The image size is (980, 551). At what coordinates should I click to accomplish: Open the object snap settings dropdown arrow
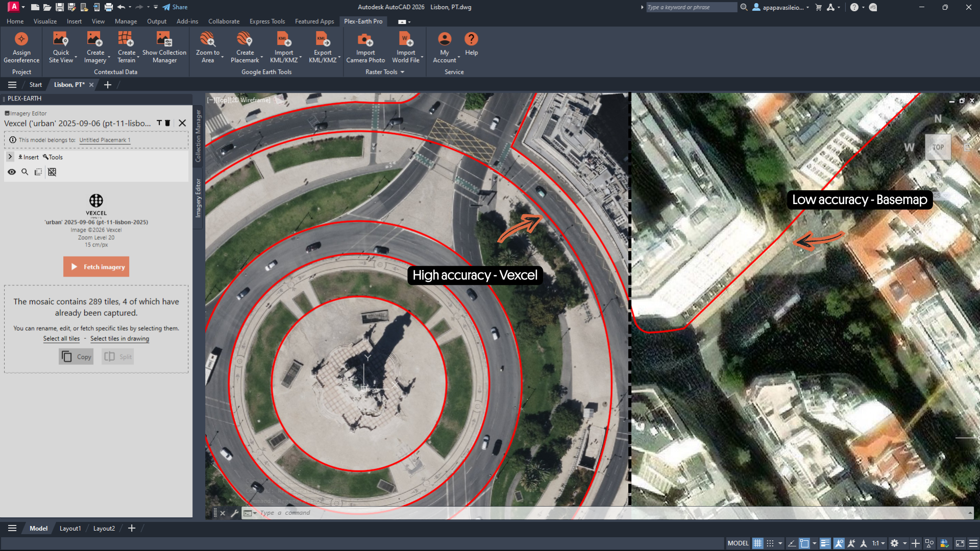click(814, 543)
